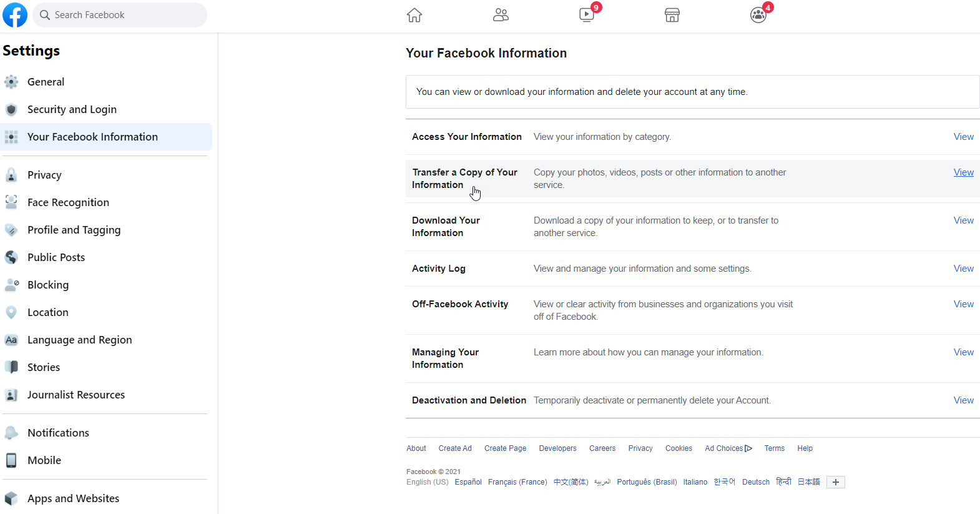Click the General settings gear icon
The width and height of the screenshot is (980, 514).
point(11,82)
